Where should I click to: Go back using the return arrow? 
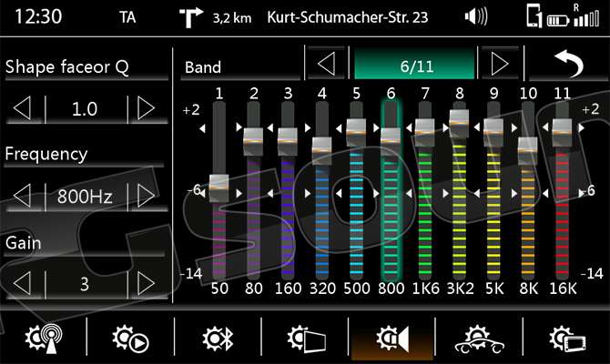tap(569, 64)
